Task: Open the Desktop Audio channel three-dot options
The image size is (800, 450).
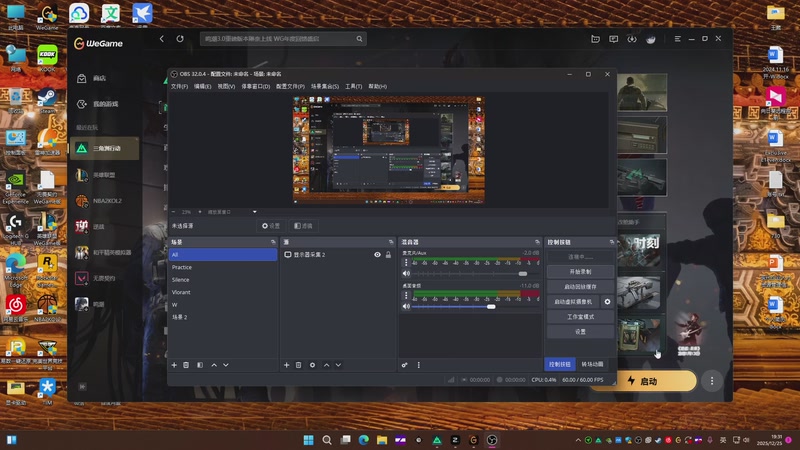Action: (406, 295)
